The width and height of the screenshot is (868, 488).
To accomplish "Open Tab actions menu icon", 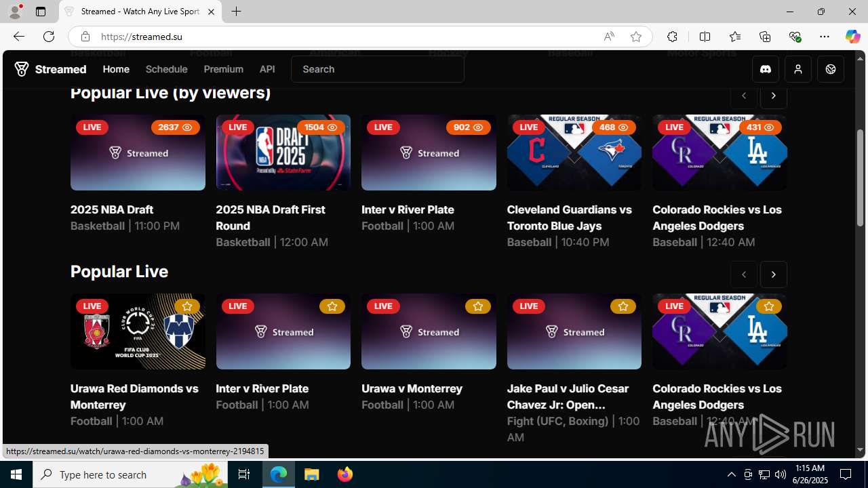I will coord(41,12).
